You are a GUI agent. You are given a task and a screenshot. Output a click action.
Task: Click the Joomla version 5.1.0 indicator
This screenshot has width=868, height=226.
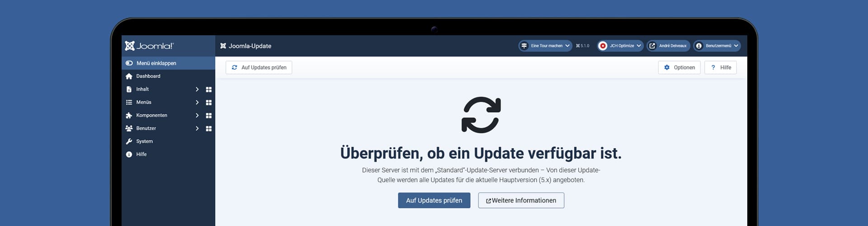point(583,46)
